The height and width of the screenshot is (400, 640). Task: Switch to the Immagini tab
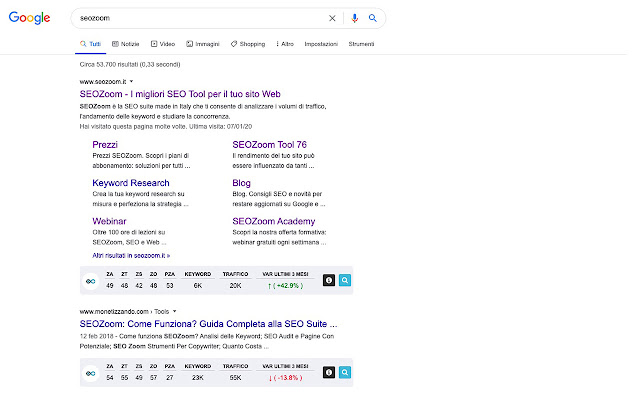203,44
